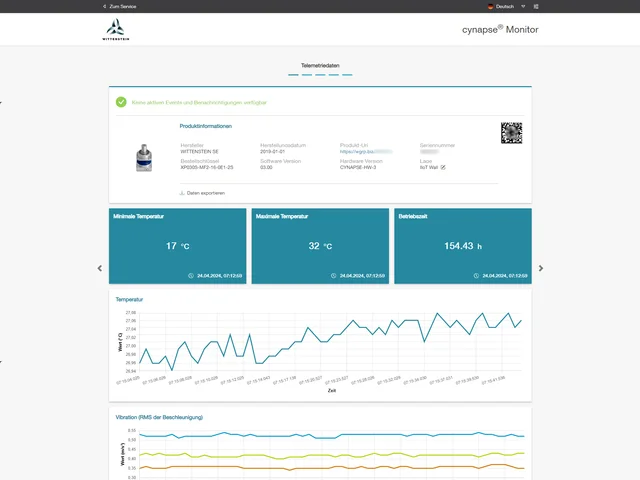Click the download icon beside Daten exportieren
640x480 pixels.
pyautogui.click(x=182, y=192)
